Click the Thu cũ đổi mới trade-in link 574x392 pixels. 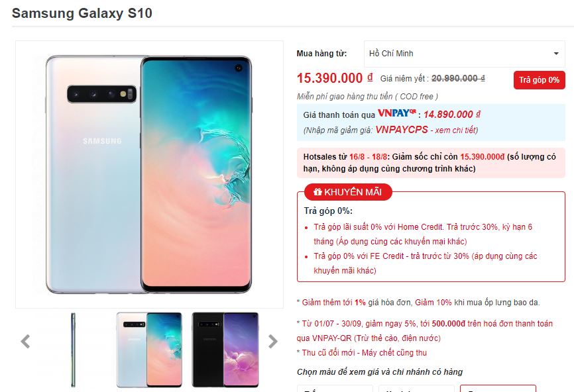(365, 353)
